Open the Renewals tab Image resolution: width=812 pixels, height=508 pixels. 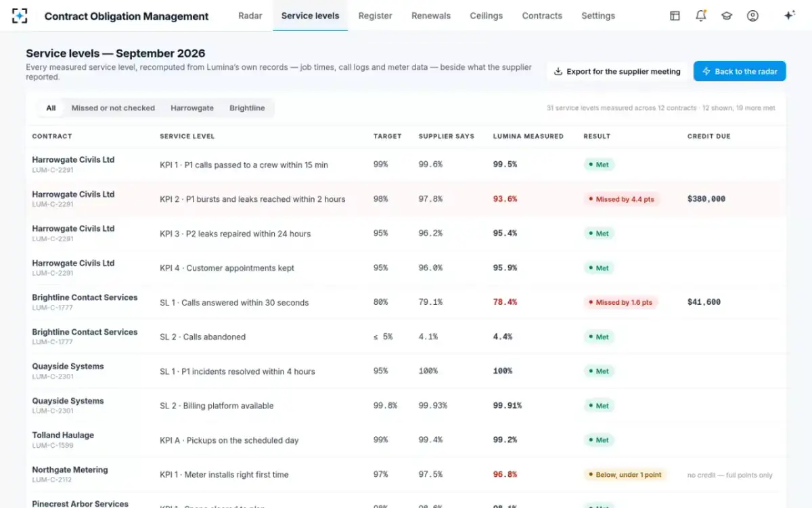tap(431, 16)
